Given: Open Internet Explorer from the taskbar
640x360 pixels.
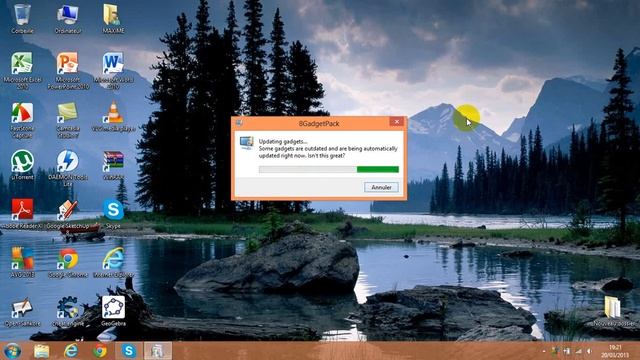Looking at the screenshot, I should tap(71, 351).
